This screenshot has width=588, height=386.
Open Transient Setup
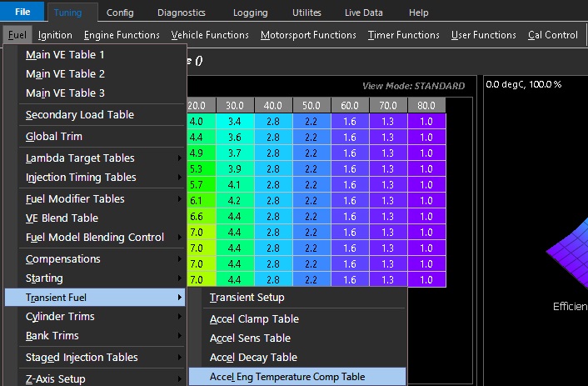click(297, 298)
